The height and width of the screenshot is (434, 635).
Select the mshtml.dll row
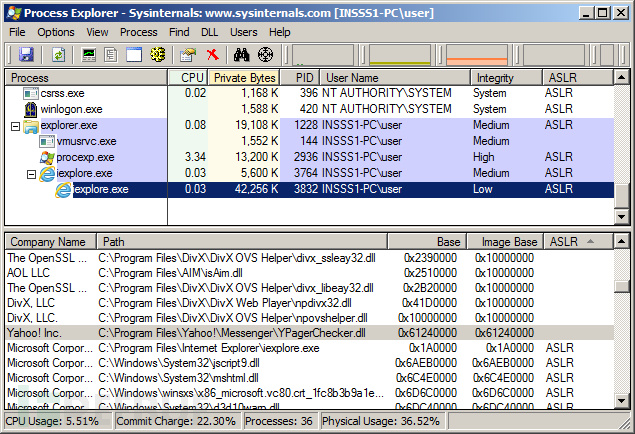tap(309, 378)
